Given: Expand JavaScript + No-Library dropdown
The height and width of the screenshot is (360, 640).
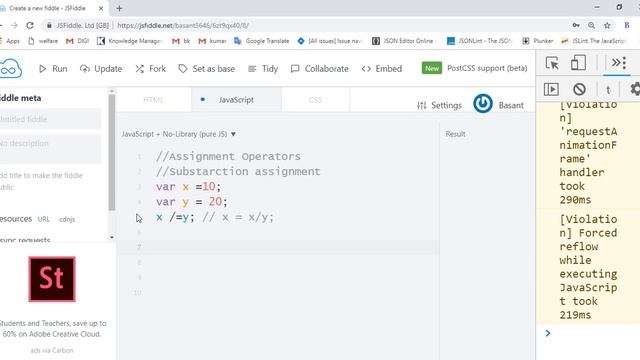Looking at the screenshot, I should [x=179, y=134].
